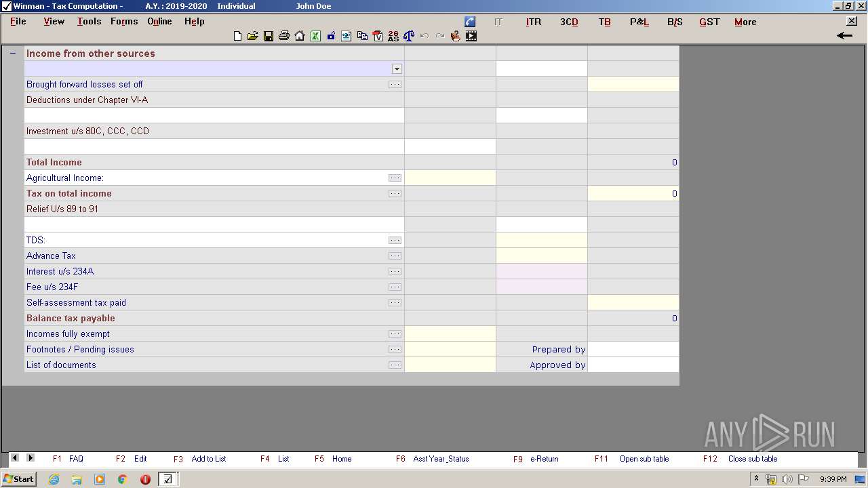Click the balance scales icon
The height and width of the screenshot is (488, 868).
[x=408, y=36]
